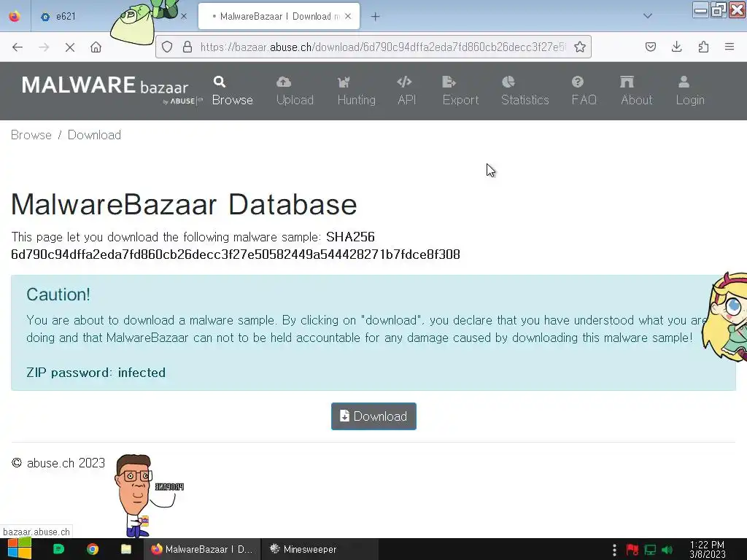This screenshot has height=560, width=747.
Task: Open a new browser tab
Action: click(376, 17)
